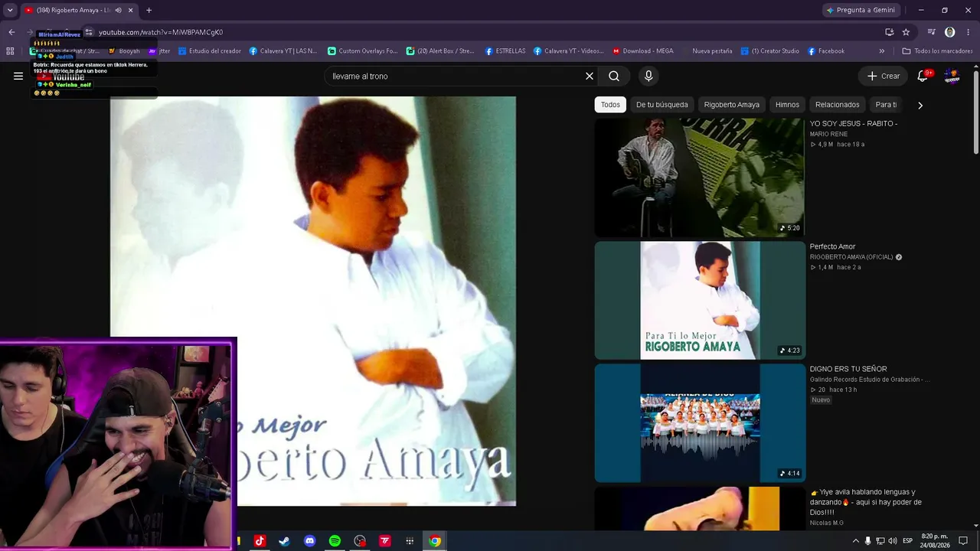Select the De tu búsqueda chip
The width and height of the screenshot is (980, 551).
662,105
